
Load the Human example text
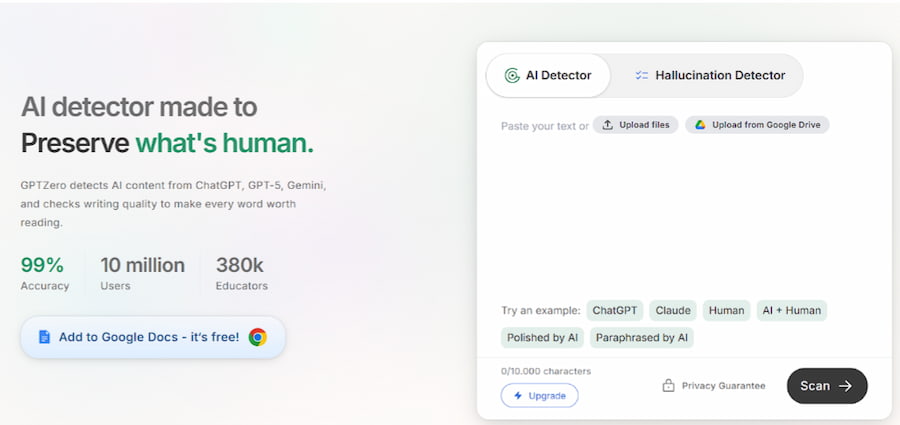coord(726,311)
